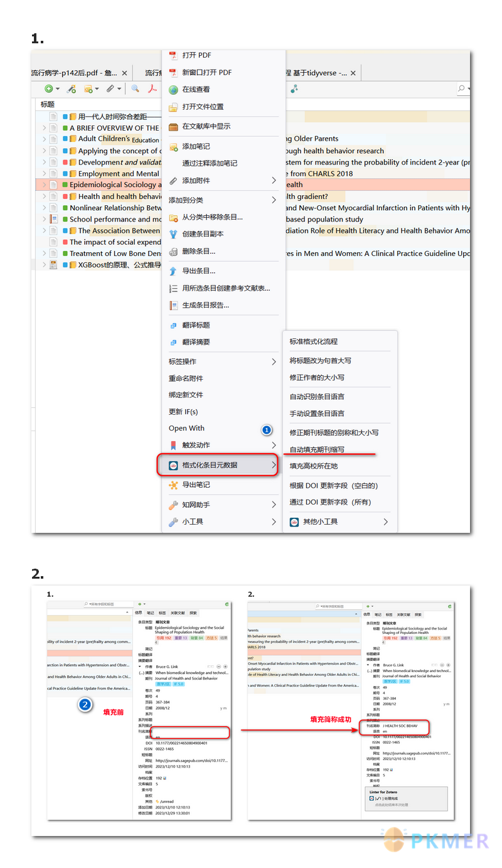The width and height of the screenshot is (502, 868).
Task: Click the magnifier lookup icon in toolbar
Action: tap(135, 89)
